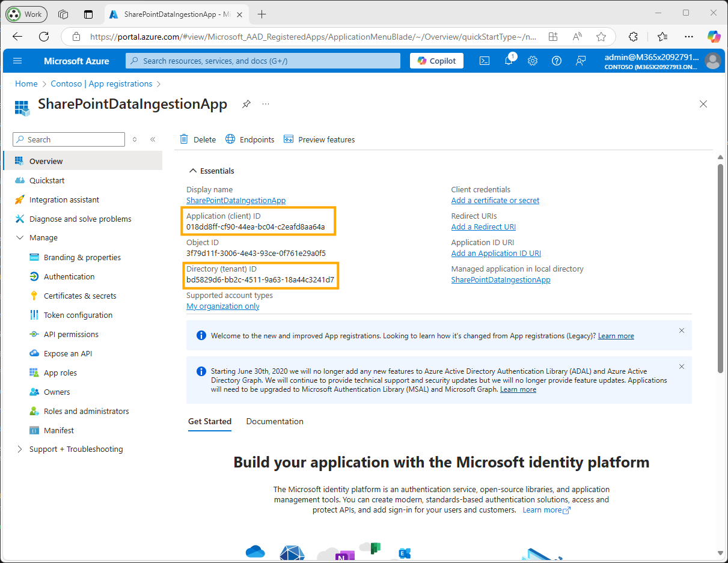
Task: Open the notifications bell
Action: point(509,61)
